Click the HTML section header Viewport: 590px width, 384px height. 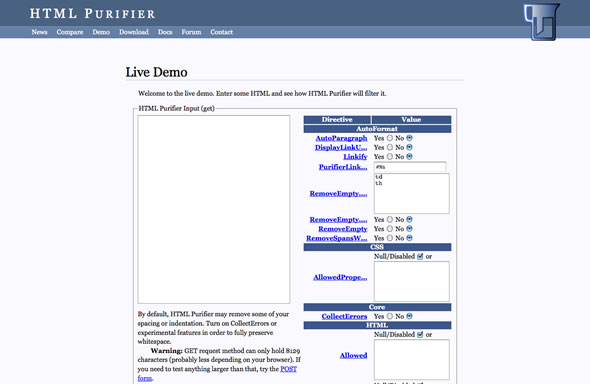pyautogui.click(x=377, y=325)
